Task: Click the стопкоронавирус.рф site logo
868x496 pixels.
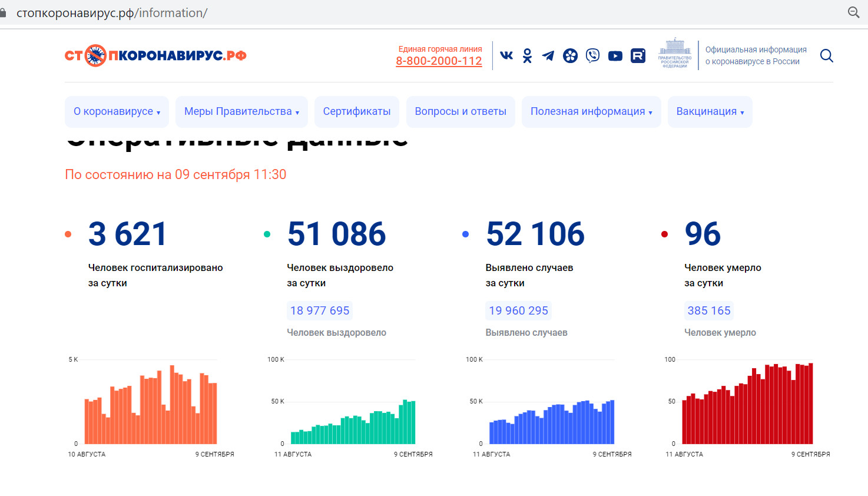Action: point(155,55)
